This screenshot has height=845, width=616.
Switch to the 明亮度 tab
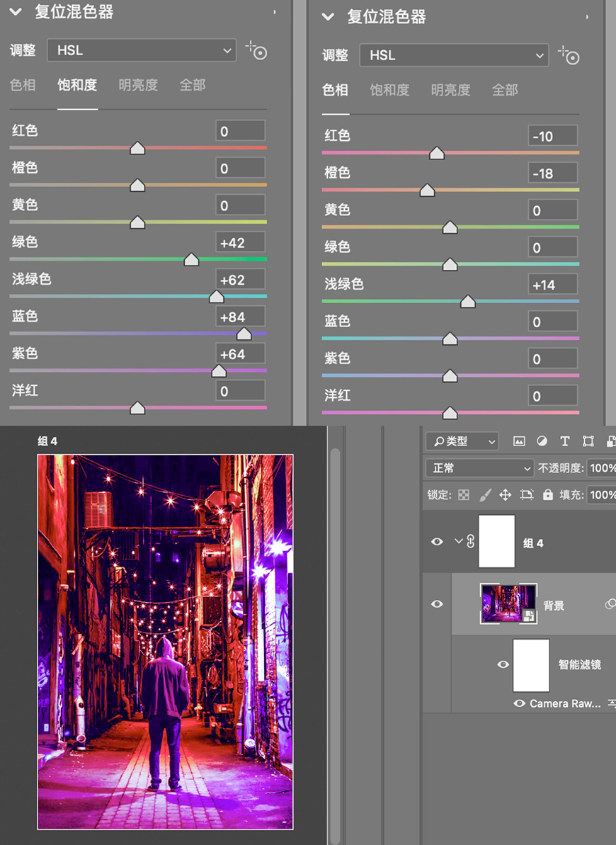(138, 85)
